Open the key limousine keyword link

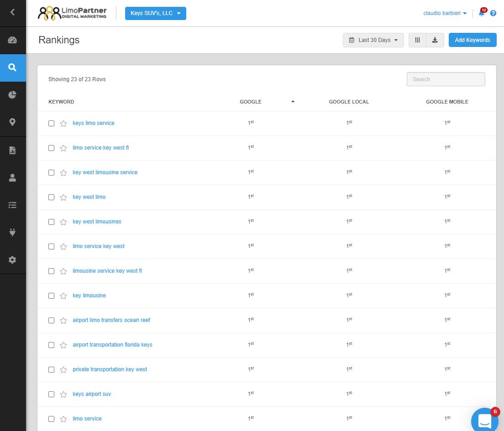click(89, 296)
